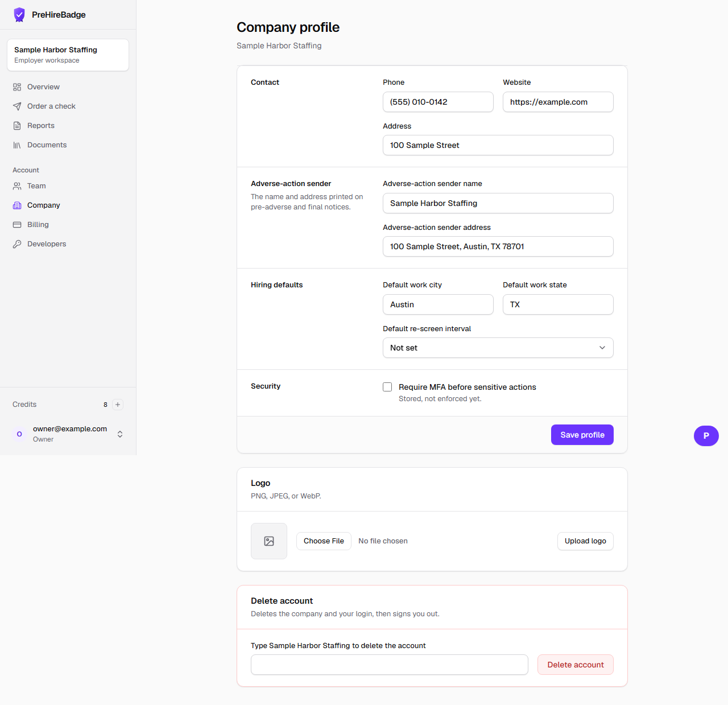Click the Billing card icon

(x=17, y=225)
